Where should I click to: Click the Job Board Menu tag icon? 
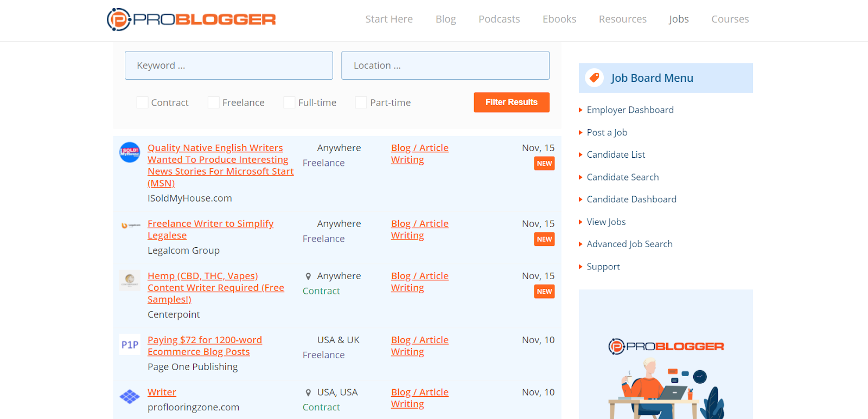[595, 78]
